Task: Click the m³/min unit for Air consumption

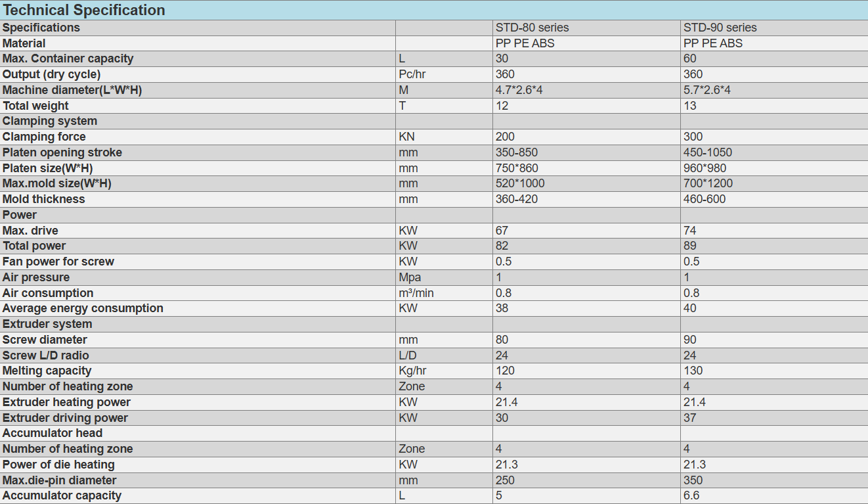Action: [x=416, y=293]
